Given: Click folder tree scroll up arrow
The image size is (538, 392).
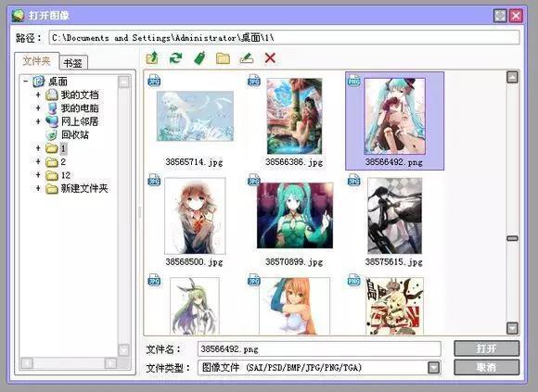Looking at the screenshot, I should tap(124, 82).
